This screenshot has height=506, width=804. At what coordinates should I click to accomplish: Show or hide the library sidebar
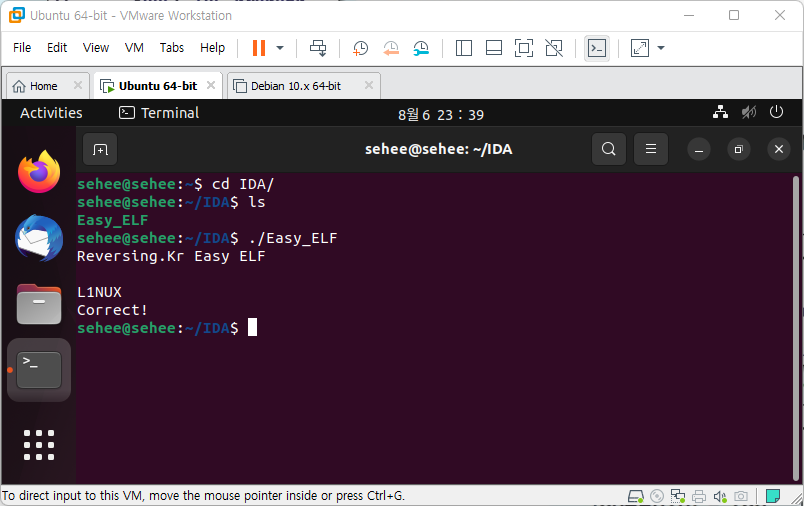[x=464, y=48]
